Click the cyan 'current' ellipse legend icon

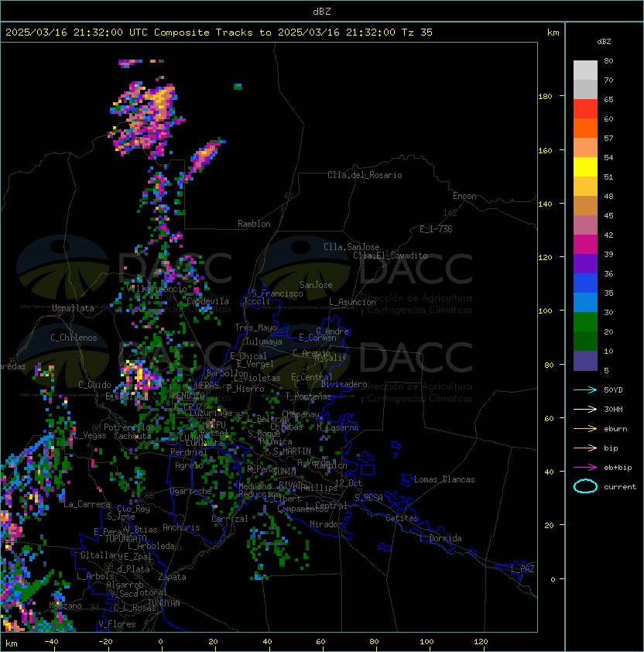[x=585, y=486]
